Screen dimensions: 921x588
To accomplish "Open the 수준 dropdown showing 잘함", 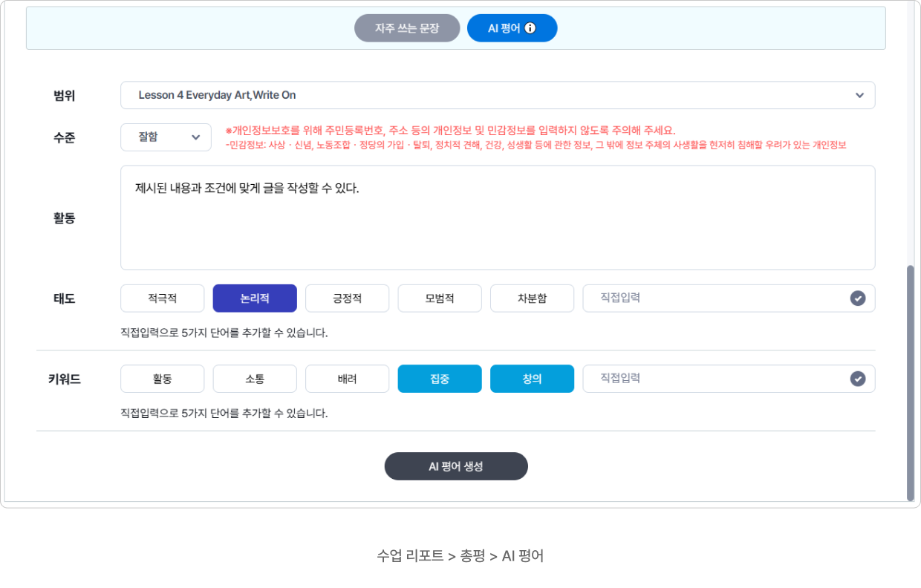I will 166,137.
